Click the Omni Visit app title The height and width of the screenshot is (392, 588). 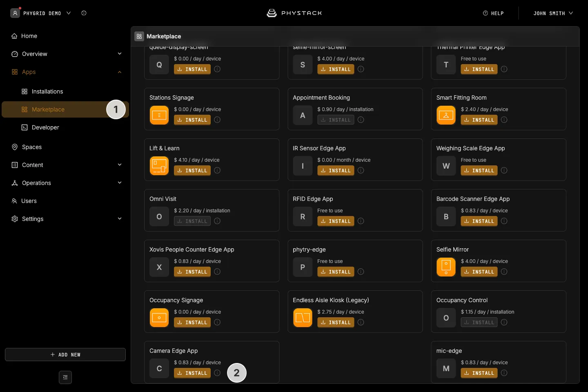pyautogui.click(x=163, y=199)
